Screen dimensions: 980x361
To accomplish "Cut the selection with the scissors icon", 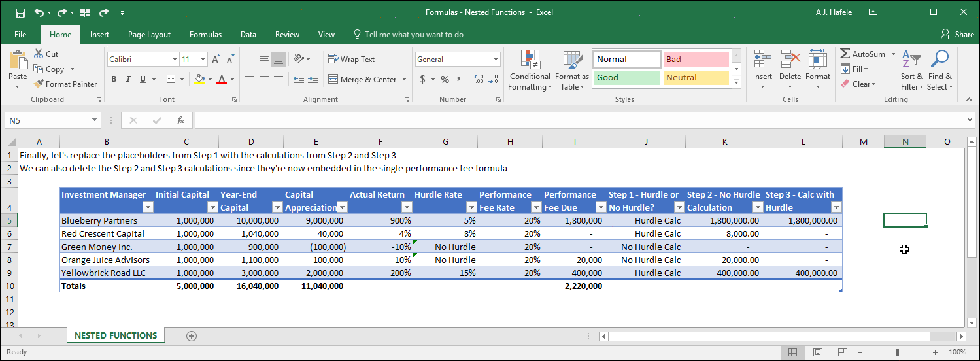I will click(x=39, y=54).
